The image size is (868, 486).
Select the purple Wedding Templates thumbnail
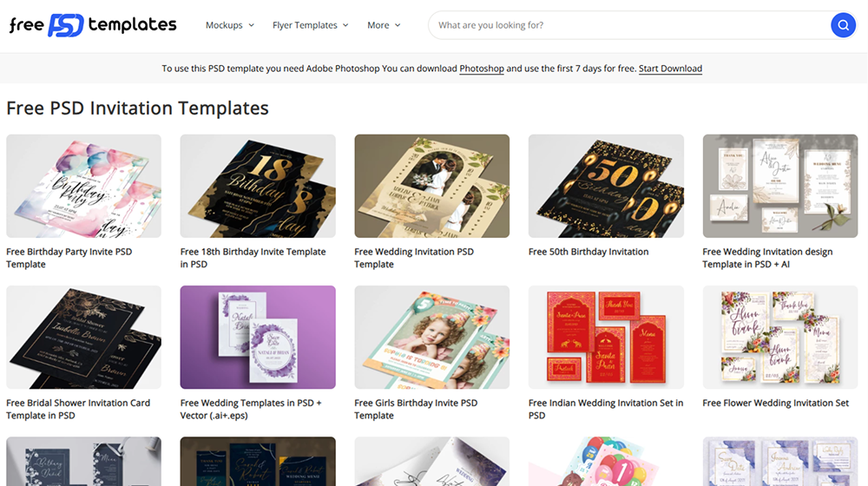pos(258,337)
